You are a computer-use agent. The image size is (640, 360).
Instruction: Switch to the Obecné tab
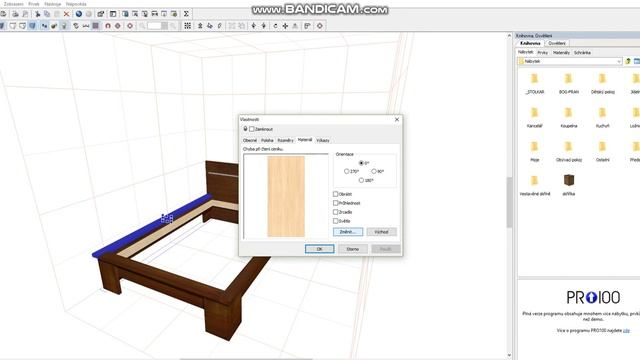(250, 140)
